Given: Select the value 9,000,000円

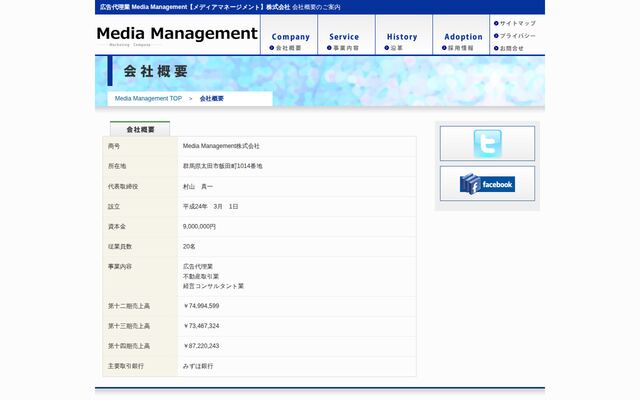Looking at the screenshot, I should (199, 227).
